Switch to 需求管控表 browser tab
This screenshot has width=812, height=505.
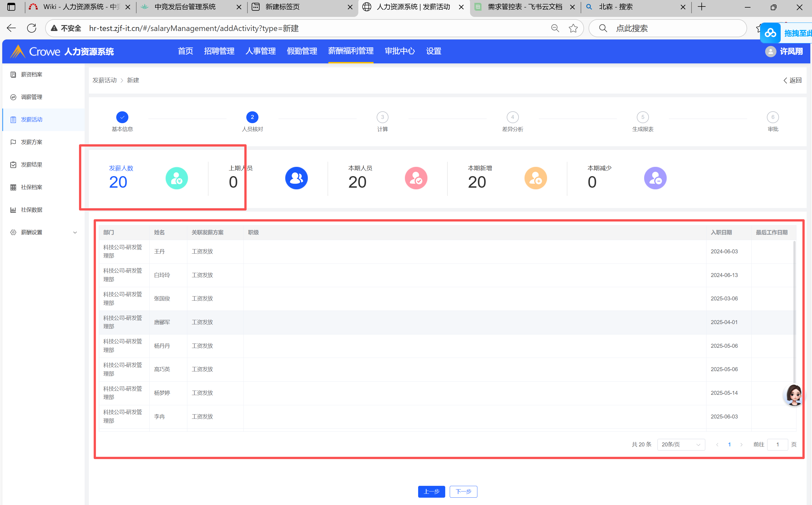pyautogui.click(x=524, y=7)
